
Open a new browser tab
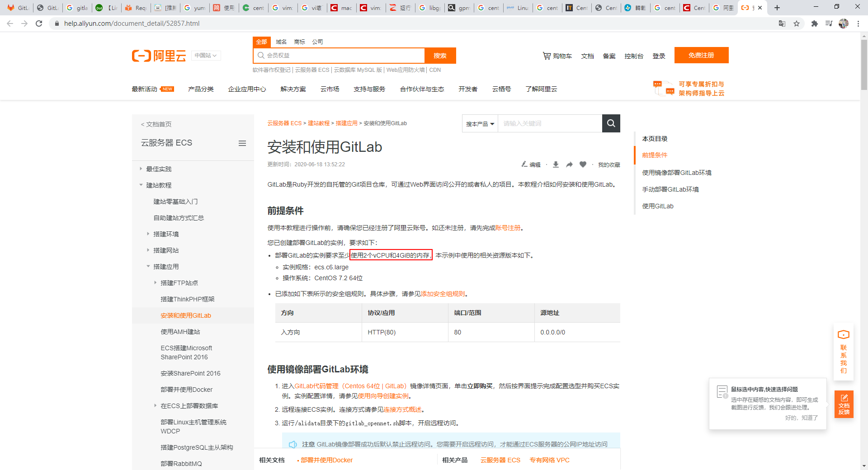pos(777,8)
